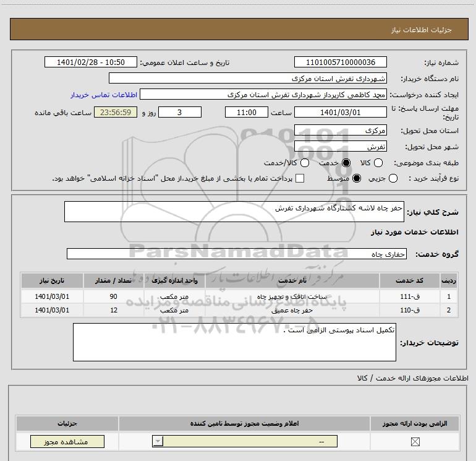
Task: Click the جزئیات column header in permits table
Action: coord(67,423)
